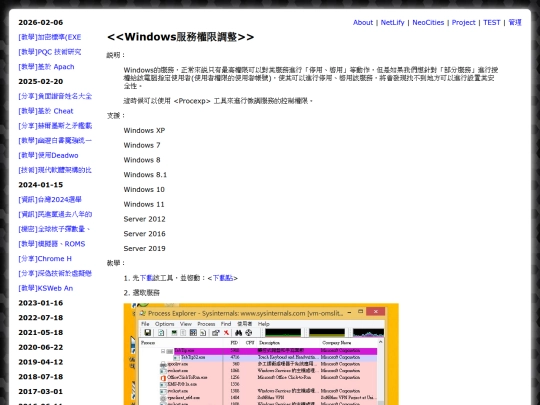Viewport: 540px width, 405px height.
Task: Open the Project link
Action: click(x=464, y=22)
